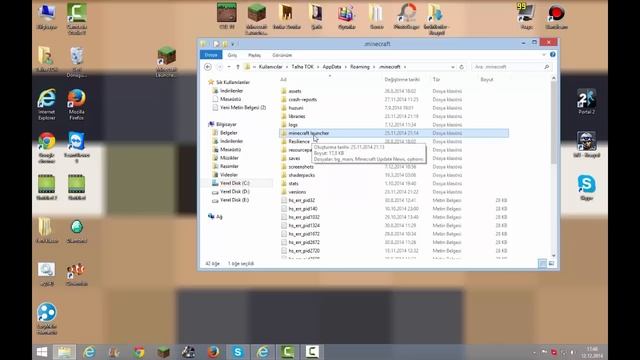Click the assets folder icon

coord(284,91)
